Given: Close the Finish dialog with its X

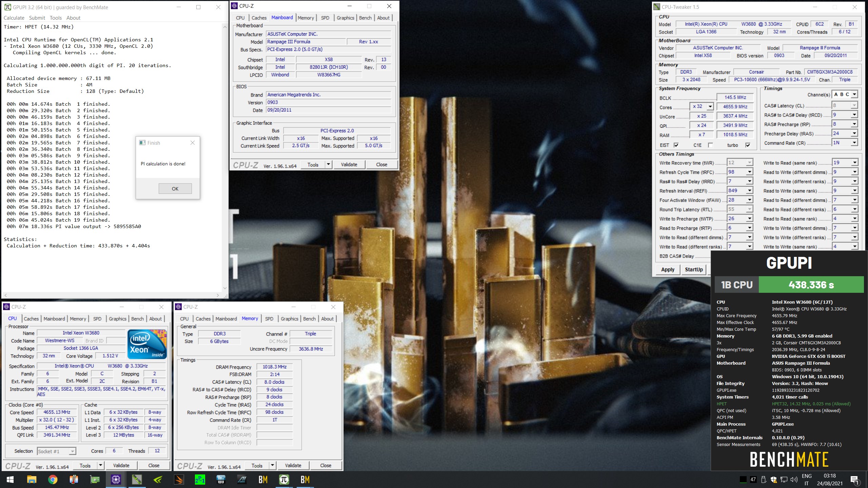Looking at the screenshot, I should coord(193,143).
